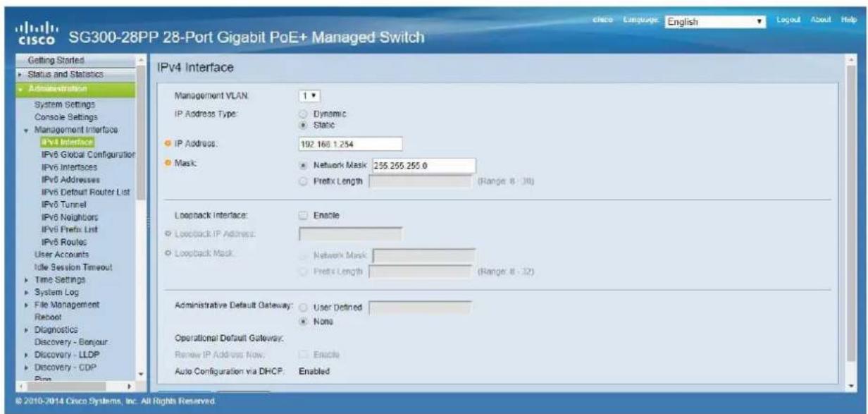Open IPv6 Global Configuration page

pyautogui.click(x=89, y=154)
